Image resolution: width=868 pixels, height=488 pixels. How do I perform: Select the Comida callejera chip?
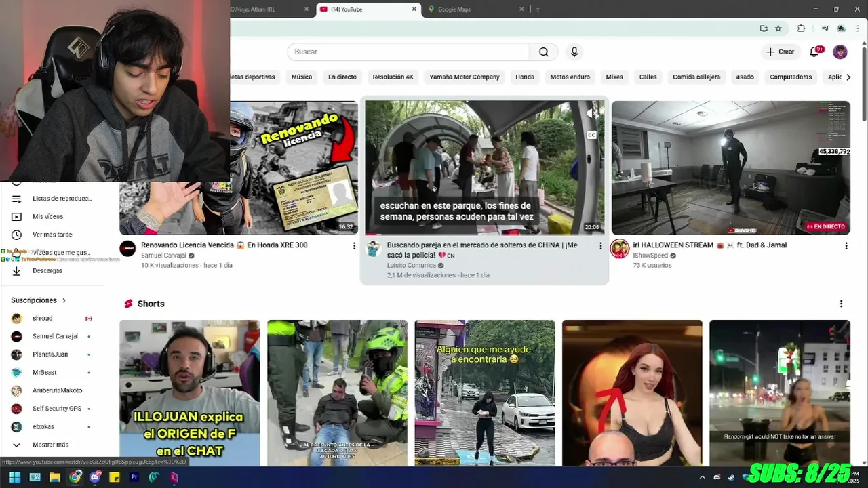pos(696,77)
